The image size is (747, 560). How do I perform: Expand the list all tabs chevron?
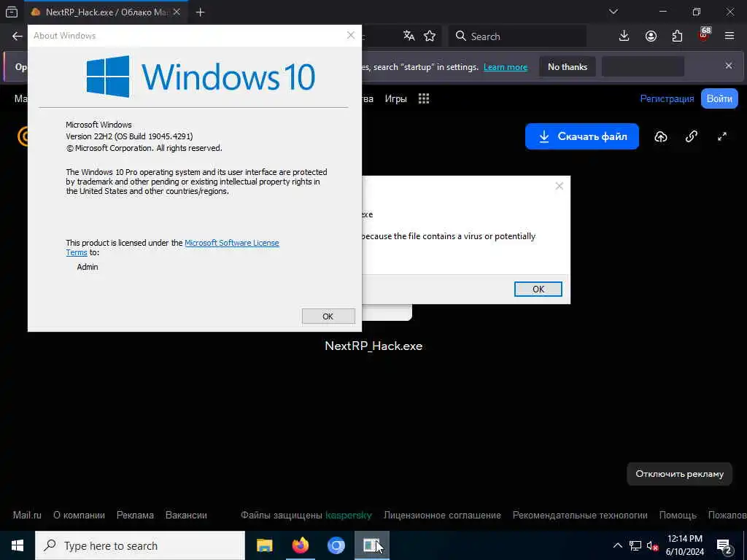tap(613, 12)
